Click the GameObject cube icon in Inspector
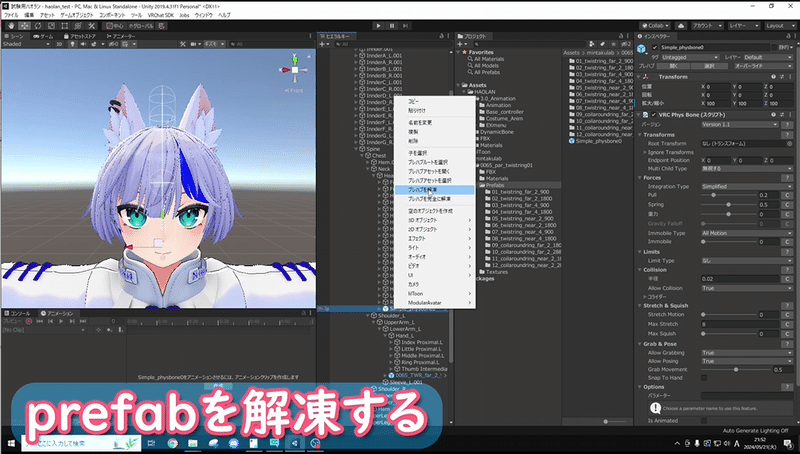Image resolution: width=800 pixels, height=454 pixels. point(642,48)
